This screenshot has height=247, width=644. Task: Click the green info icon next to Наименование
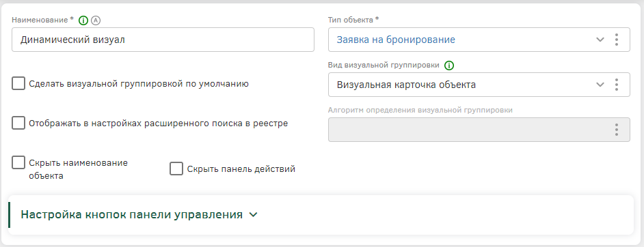click(x=83, y=20)
